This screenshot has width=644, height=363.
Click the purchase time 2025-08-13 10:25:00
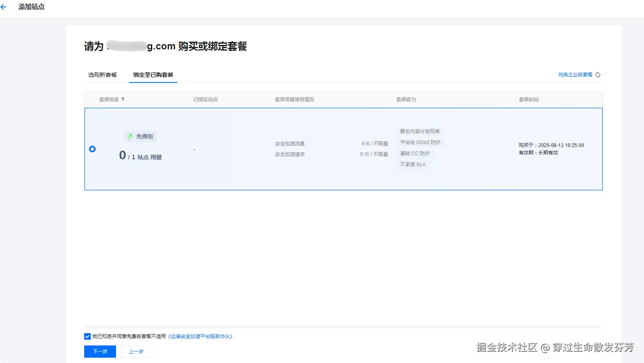coord(561,145)
